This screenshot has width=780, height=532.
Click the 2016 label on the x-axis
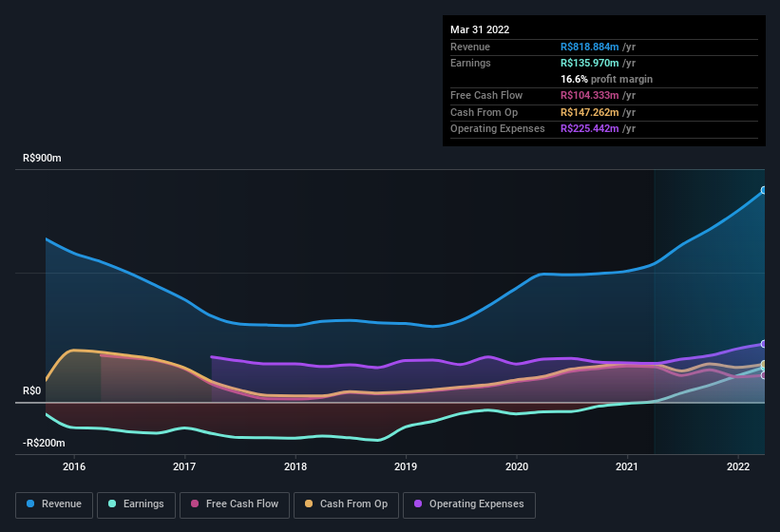(x=74, y=466)
